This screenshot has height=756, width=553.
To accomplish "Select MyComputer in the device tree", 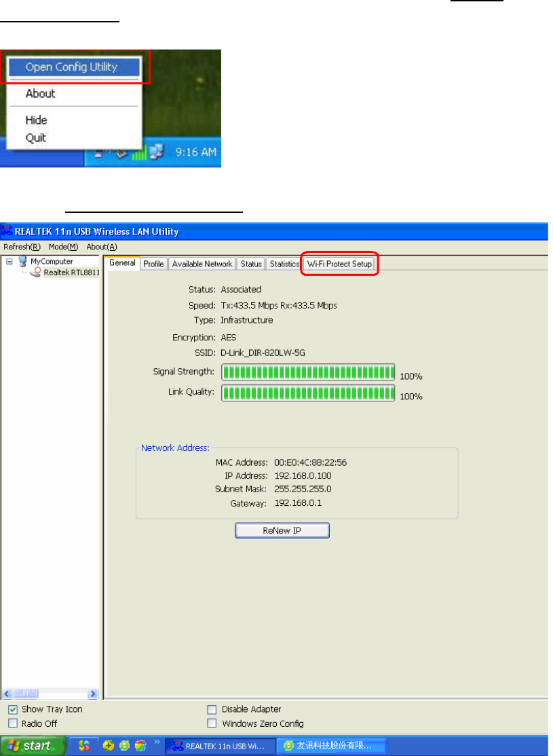I will [x=52, y=261].
